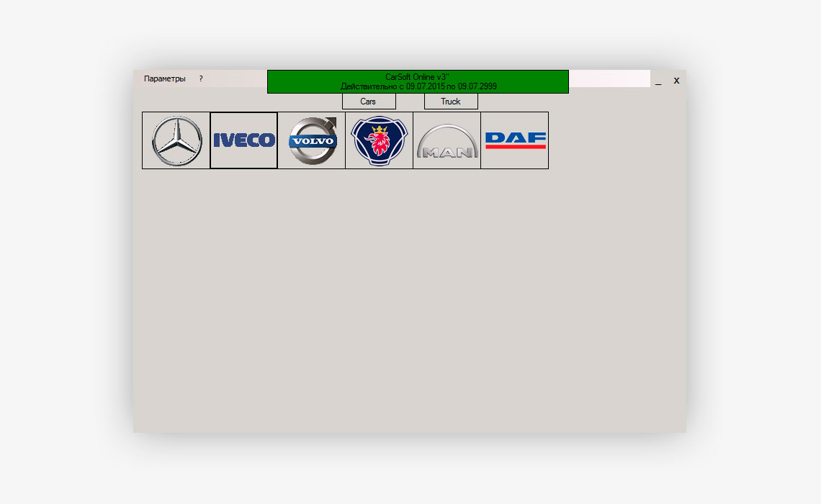Select the Mercedes-Benz star logo
This screenshot has height=504, width=821.
pos(176,140)
